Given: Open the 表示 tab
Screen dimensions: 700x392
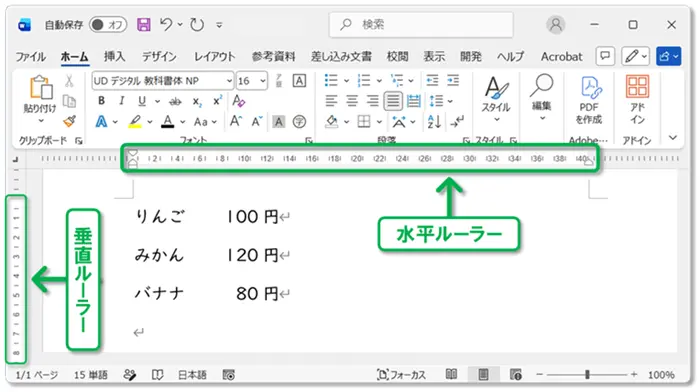Looking at the screenshot, I should point(434,57).
